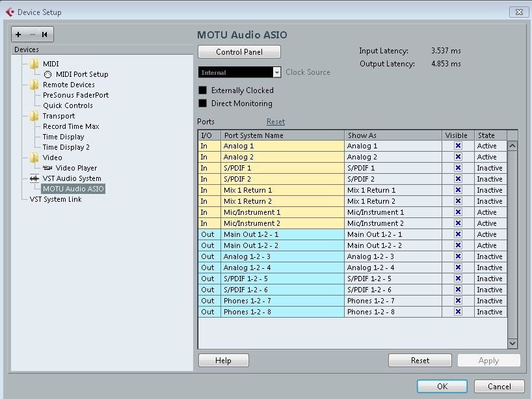Click the I/O column header

click(209, 135)
